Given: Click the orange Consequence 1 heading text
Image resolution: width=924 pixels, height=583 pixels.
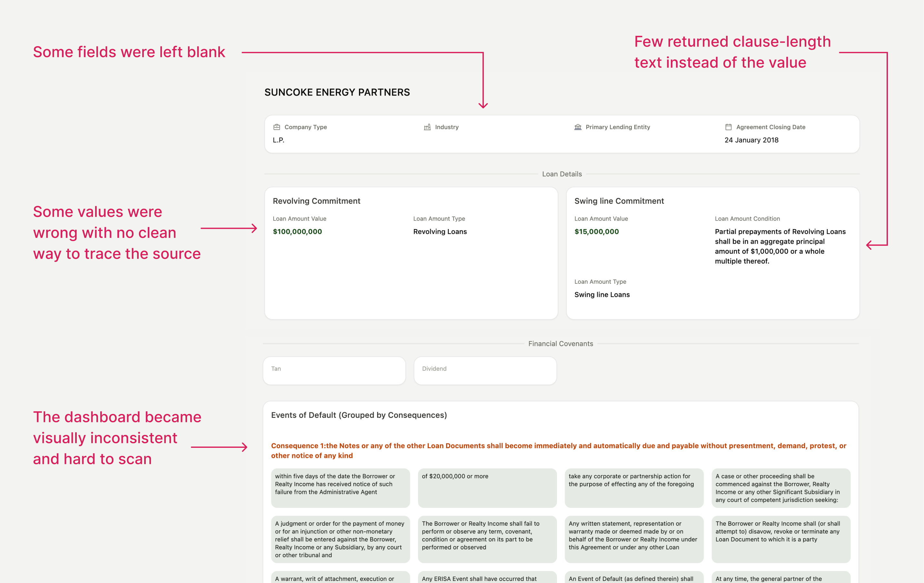Looking at the screenshot, I should (x=558, y=450).
